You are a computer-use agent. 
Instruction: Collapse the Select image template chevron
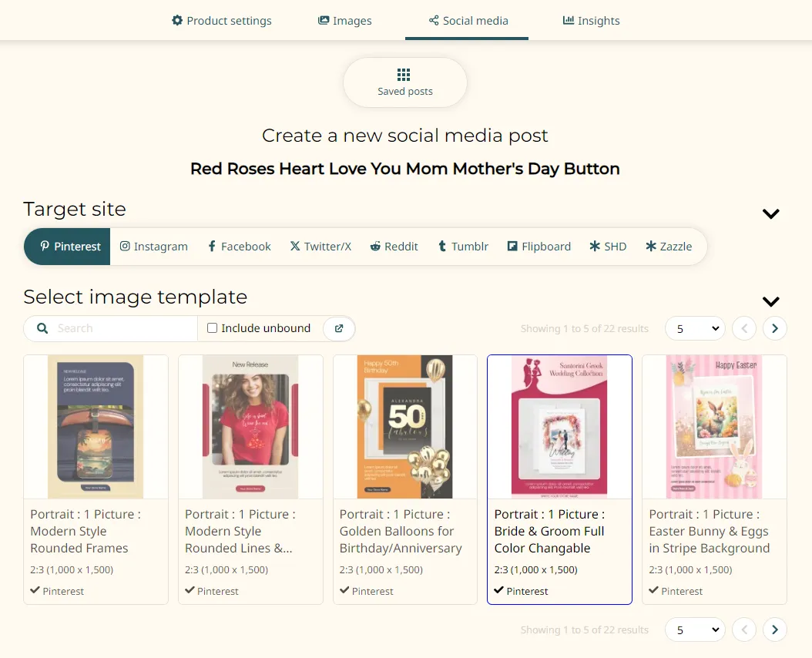click(770, 301)
